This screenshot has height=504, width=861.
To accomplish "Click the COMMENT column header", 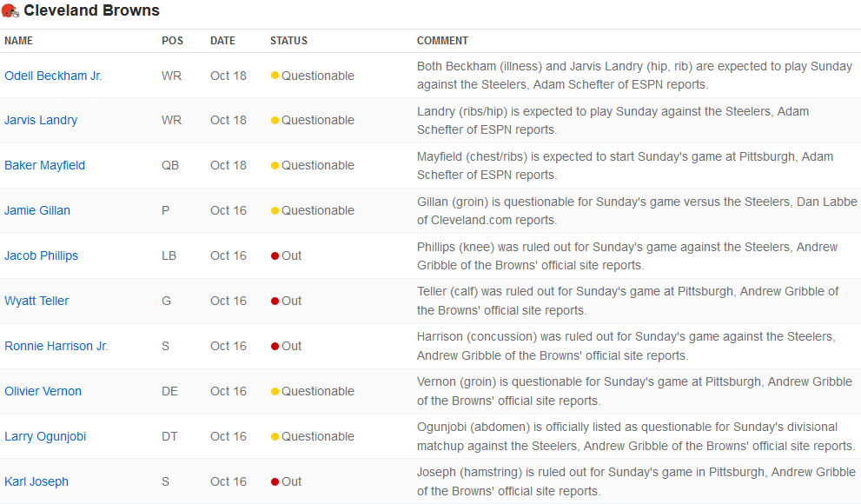I will (x=442, y=41).
